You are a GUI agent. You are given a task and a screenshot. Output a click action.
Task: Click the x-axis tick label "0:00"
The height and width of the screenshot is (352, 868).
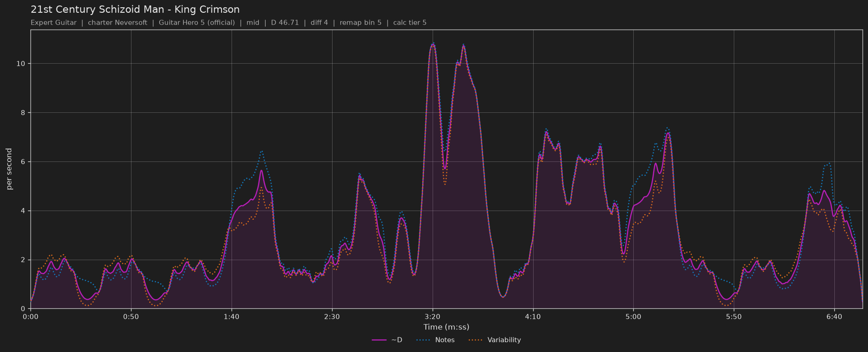(x=31, y=317)
